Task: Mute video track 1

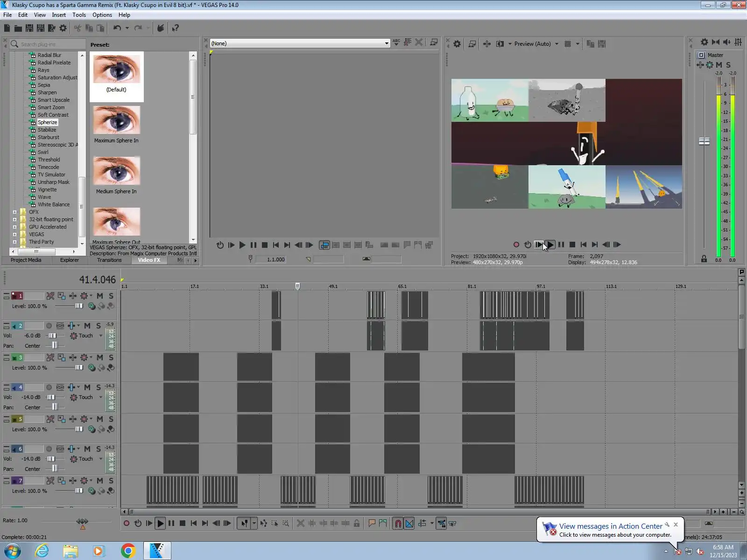Action: [100, 296]
